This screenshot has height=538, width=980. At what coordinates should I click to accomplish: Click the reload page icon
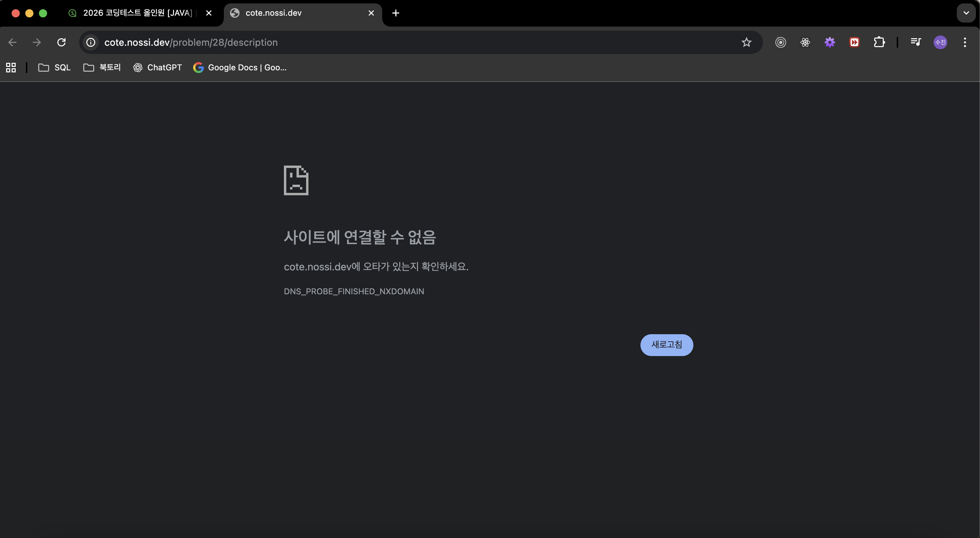(x=61, y=42)
